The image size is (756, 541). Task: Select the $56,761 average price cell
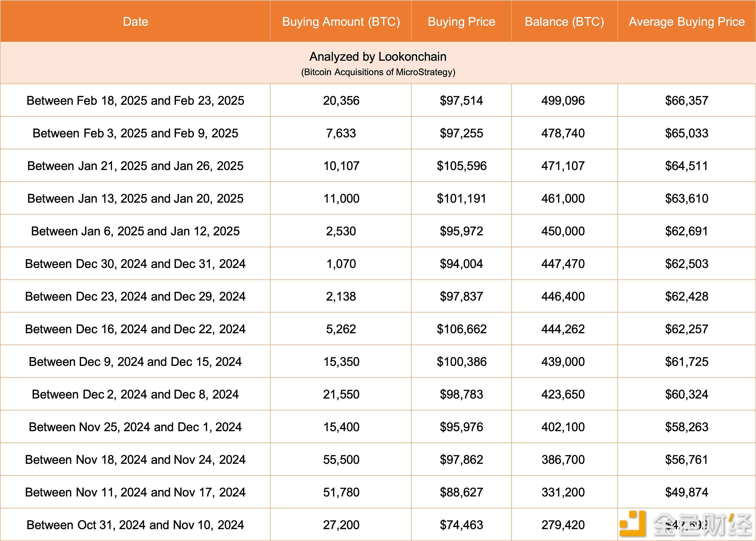[x=686, y=459]
